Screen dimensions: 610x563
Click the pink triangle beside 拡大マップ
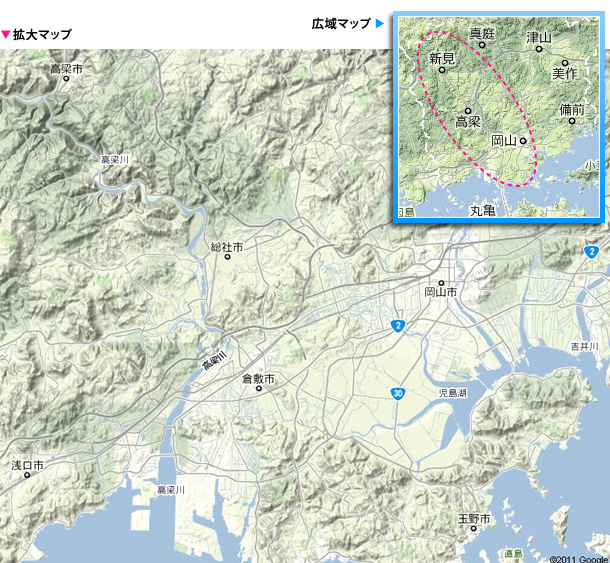pos(6,34)
